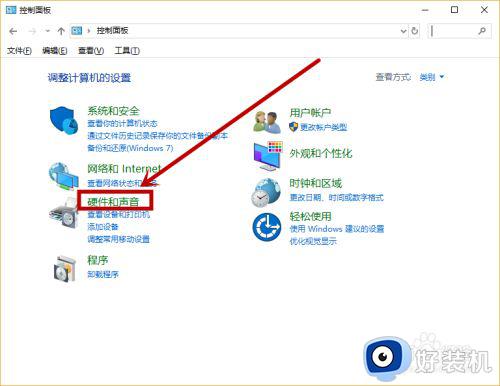Click 查看你的计算机状态 link

(122, 123)
